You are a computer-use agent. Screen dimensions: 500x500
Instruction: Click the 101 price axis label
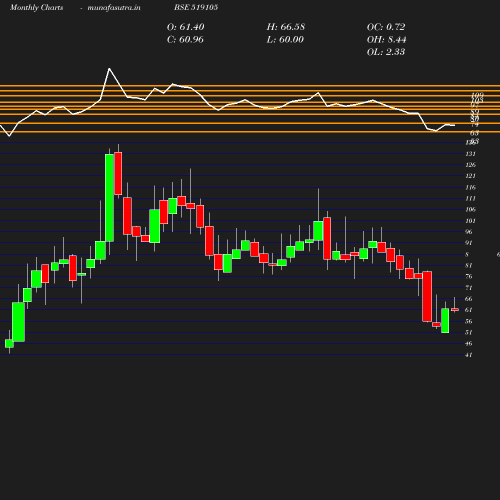tap(470, 221)
